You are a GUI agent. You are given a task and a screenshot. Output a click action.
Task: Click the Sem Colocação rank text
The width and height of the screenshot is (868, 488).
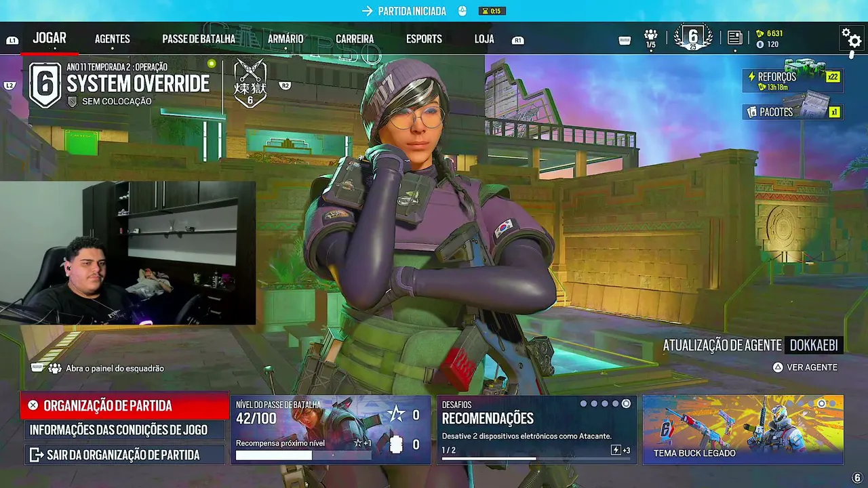tap(117, 102)
